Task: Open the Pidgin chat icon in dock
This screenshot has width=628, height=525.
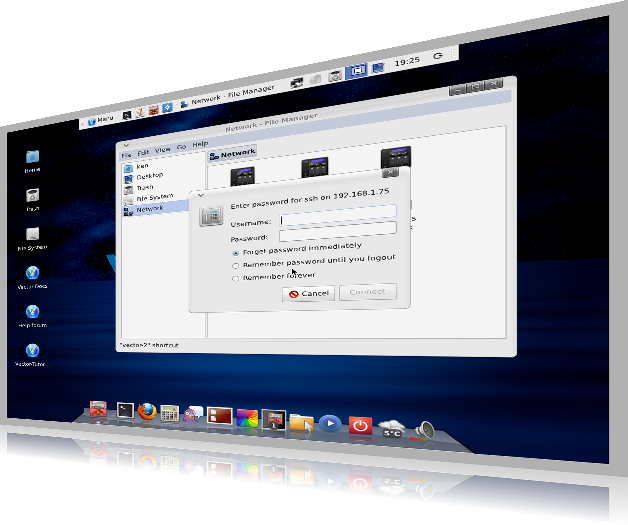Action: [x=193, y=413]
